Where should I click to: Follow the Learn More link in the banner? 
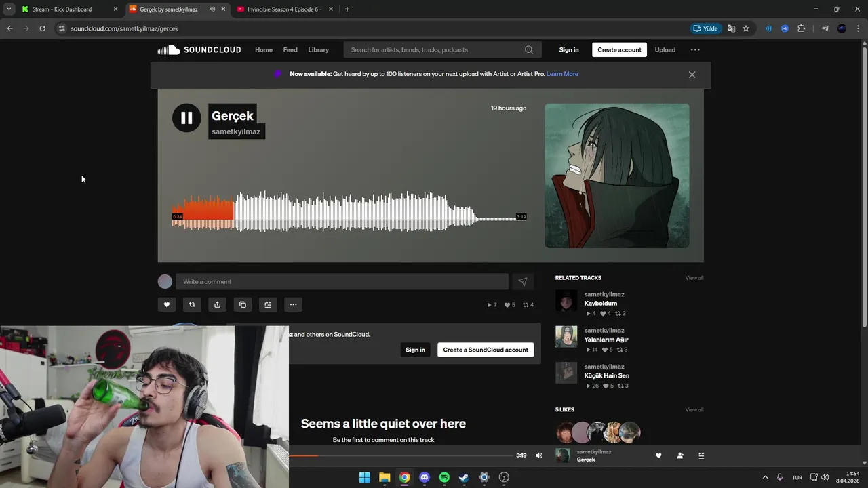point(562,74)
